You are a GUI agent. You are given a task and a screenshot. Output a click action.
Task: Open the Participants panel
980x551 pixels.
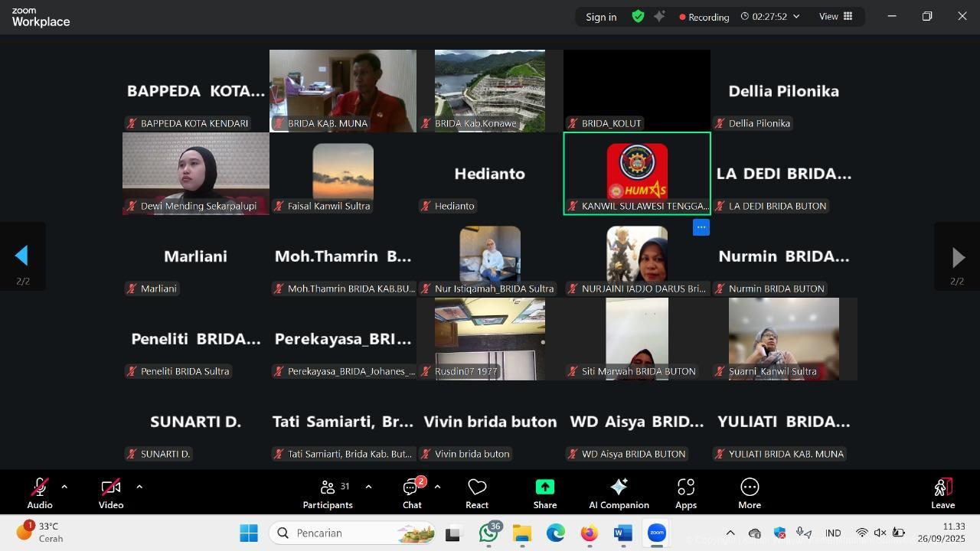click(328, 494)
